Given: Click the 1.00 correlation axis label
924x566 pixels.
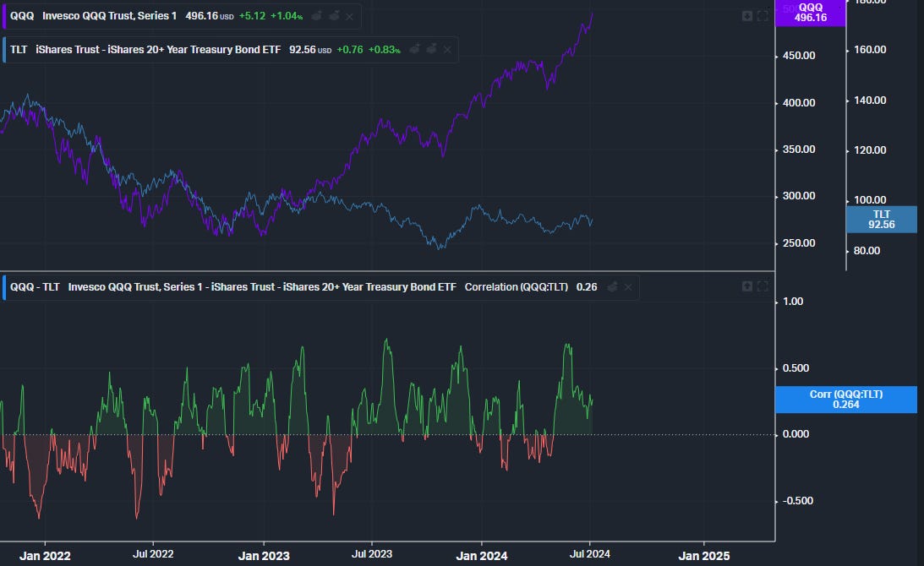Looking at the screenshot, I should 793,301.
